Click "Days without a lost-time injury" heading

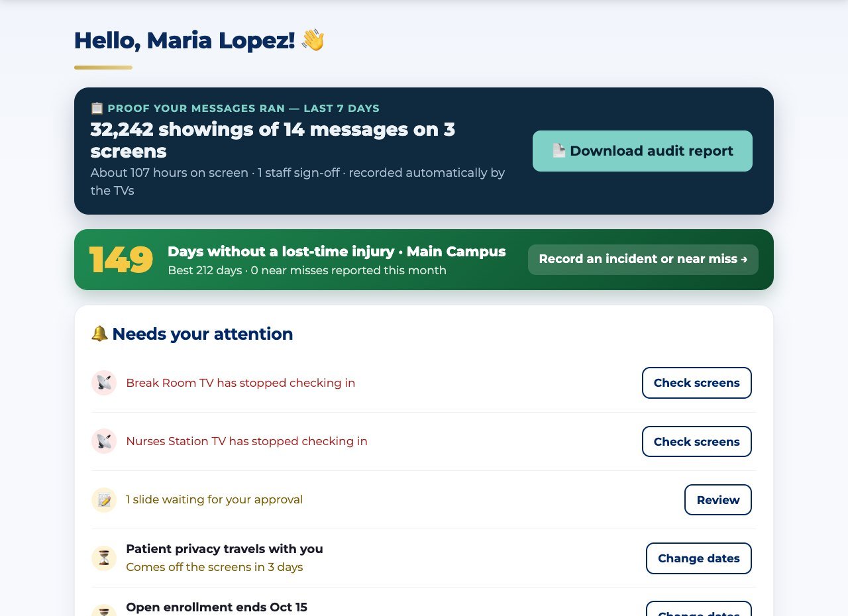[x=337, y=252]
